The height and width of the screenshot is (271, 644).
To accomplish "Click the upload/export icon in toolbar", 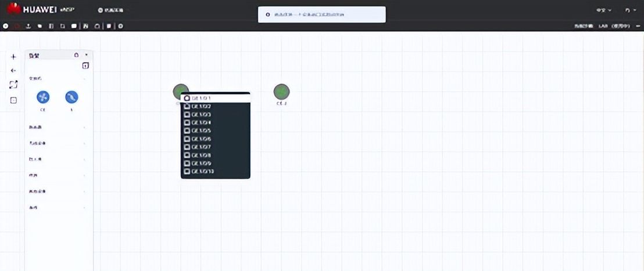I will (28, 26).
